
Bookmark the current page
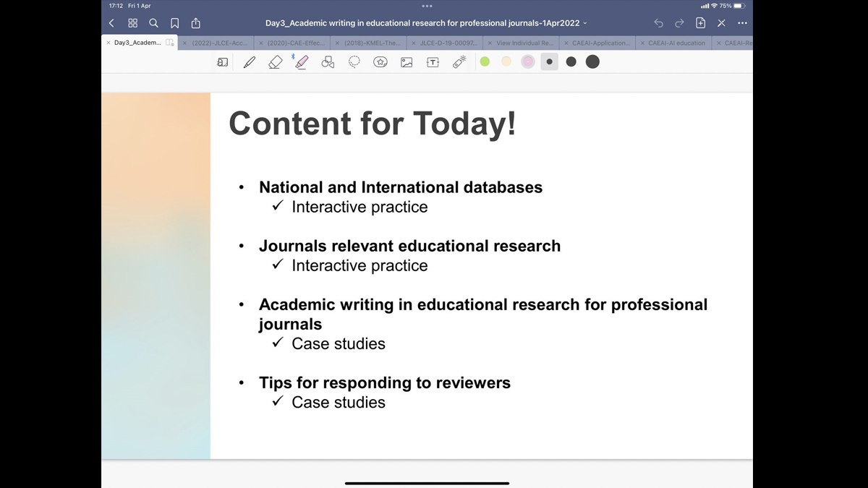[174, 23]
